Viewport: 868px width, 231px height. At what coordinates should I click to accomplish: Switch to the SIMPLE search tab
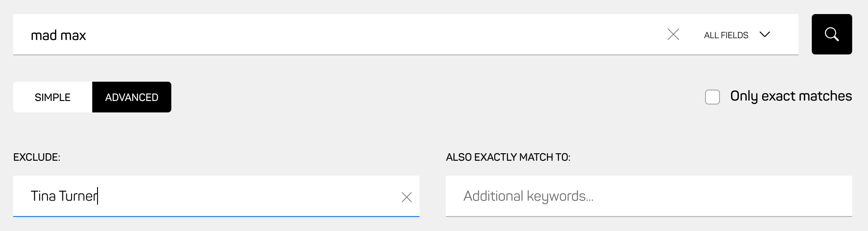[53, 97]
